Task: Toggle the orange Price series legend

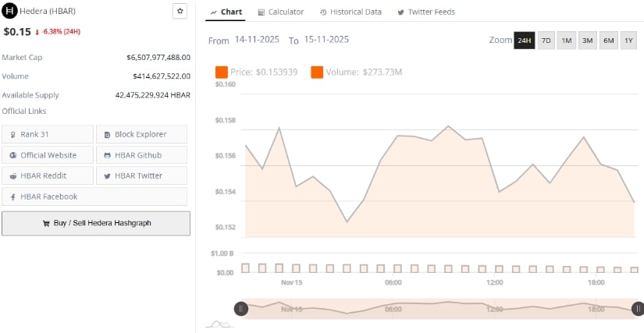Action: pyautogui.click(x=221, y=73)
